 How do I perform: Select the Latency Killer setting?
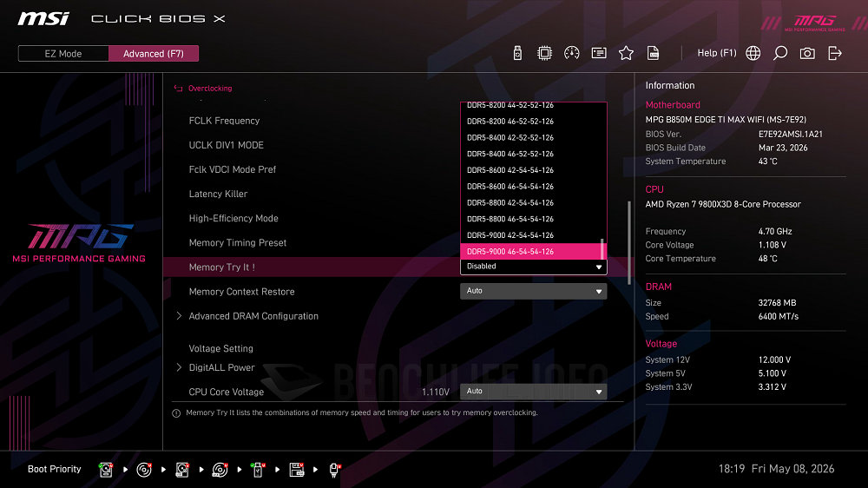(218, 194)
